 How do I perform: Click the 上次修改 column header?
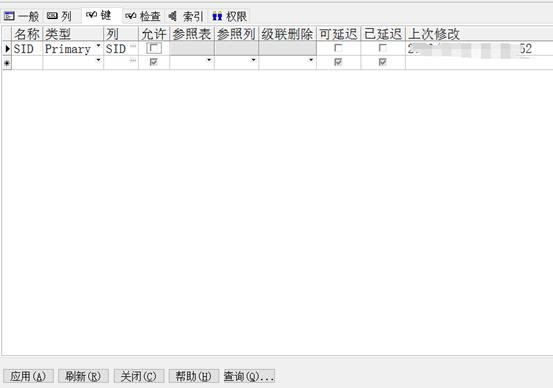click(479, 34)
